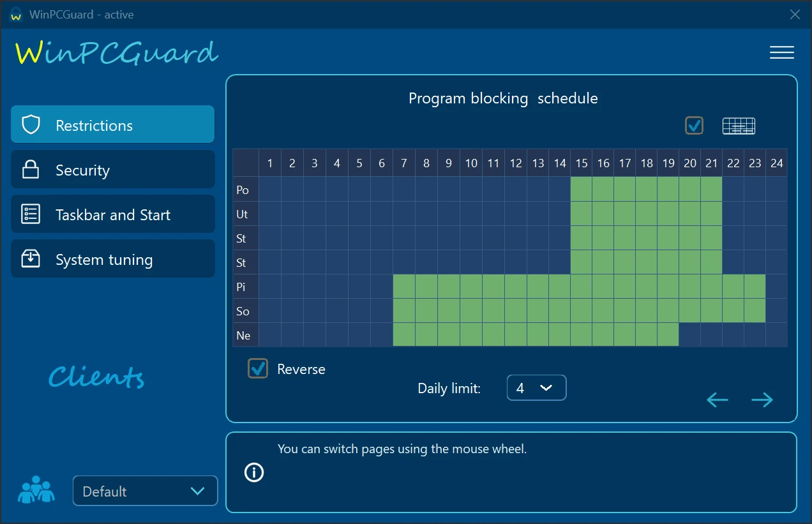The width and height of the screenshot is (812, 524).
Task: Toggle Ne row cell at hour 19
Action: (x=668, y=335)
